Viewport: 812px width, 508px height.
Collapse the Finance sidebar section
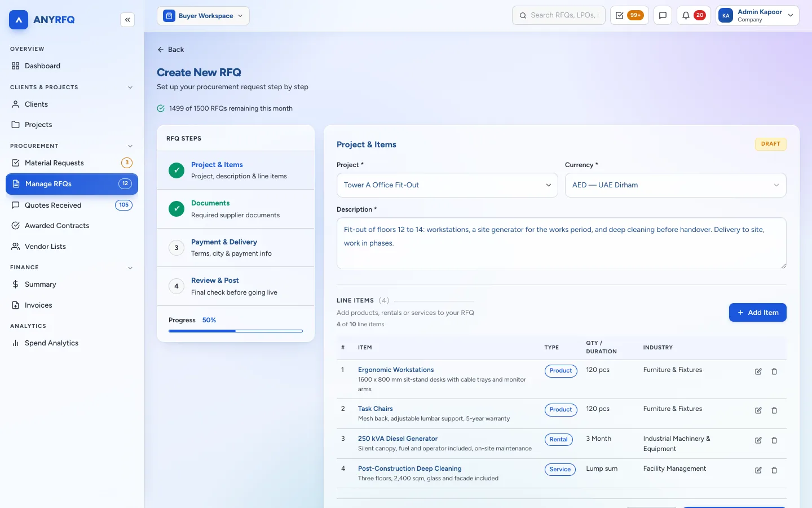[130, 268]
